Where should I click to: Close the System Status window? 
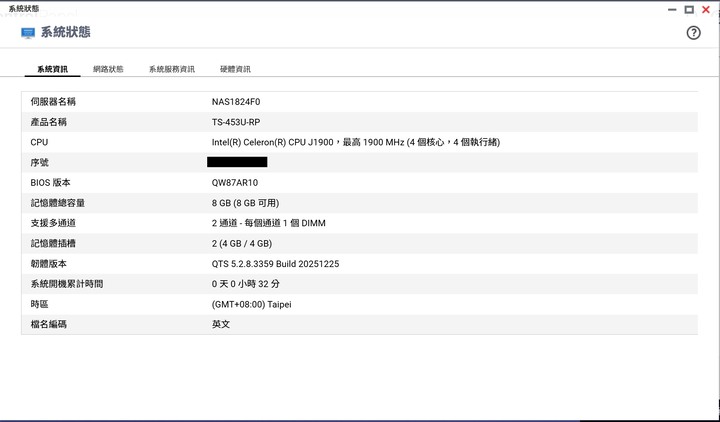(707, 8)
